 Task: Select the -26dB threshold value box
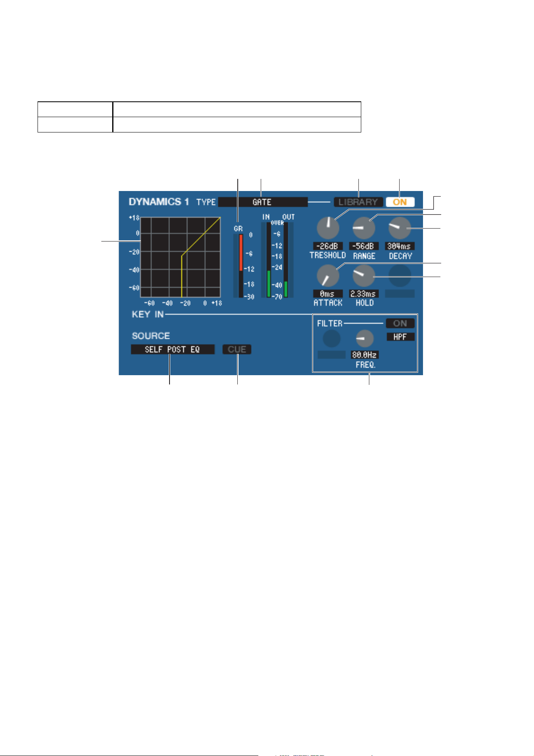[328, 246]
